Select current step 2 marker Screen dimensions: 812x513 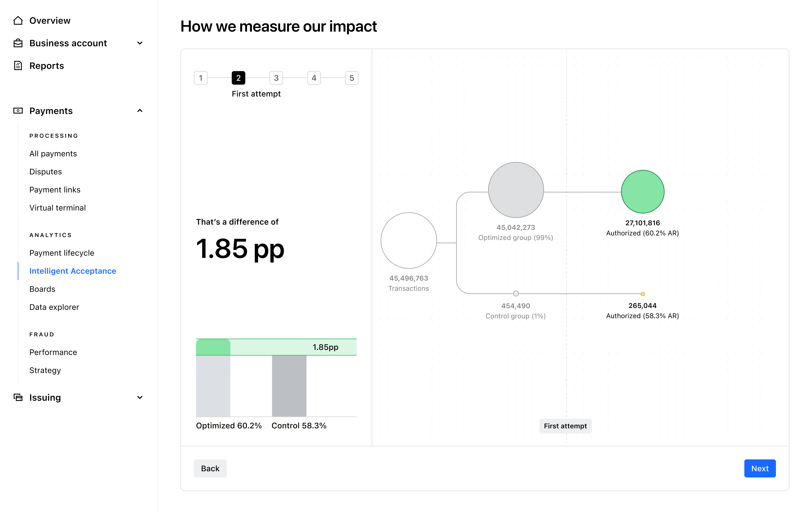[x=238, y=78]
